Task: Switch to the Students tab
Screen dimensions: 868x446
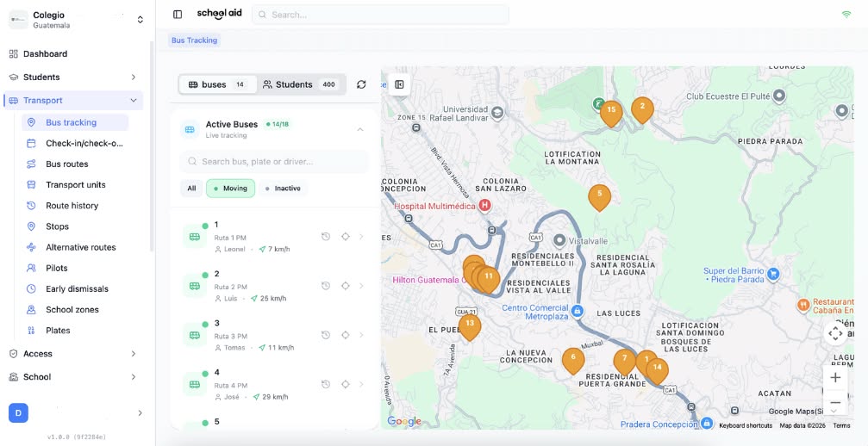Action: click(300, 84)
